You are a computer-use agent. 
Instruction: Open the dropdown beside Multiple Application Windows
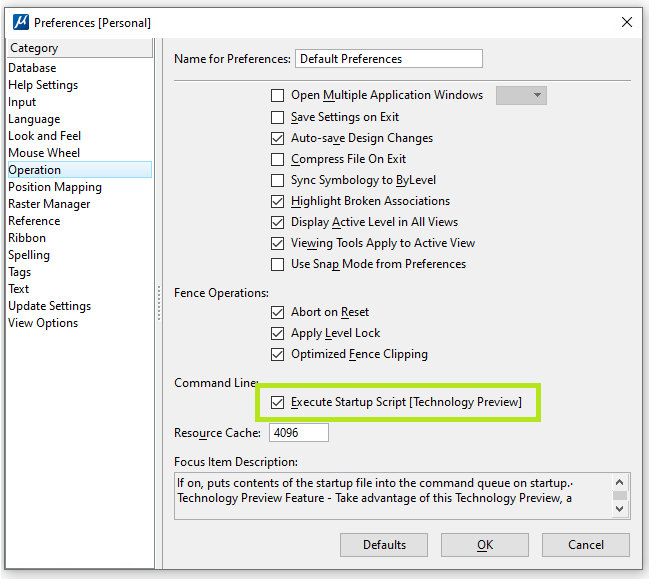[521, 95]
